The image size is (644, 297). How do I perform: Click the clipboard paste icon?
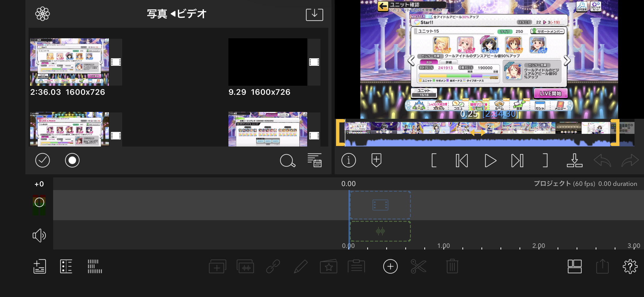pos(356,266)
